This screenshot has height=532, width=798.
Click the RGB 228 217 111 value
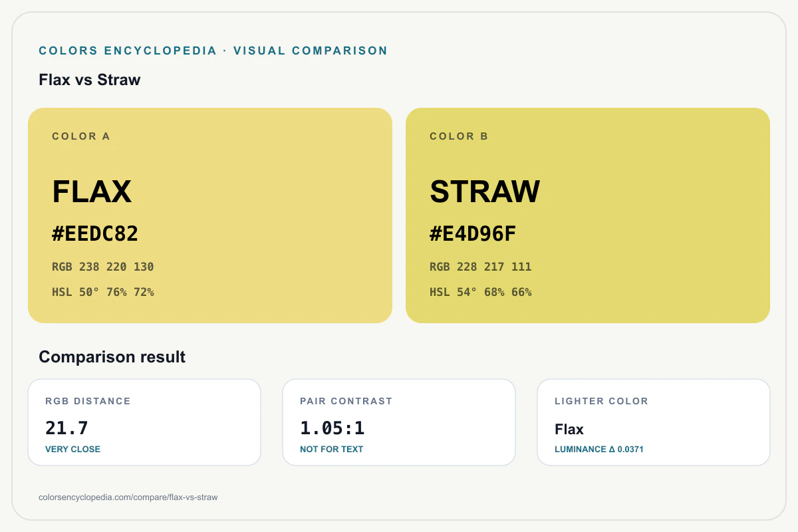tap(481, 267)
